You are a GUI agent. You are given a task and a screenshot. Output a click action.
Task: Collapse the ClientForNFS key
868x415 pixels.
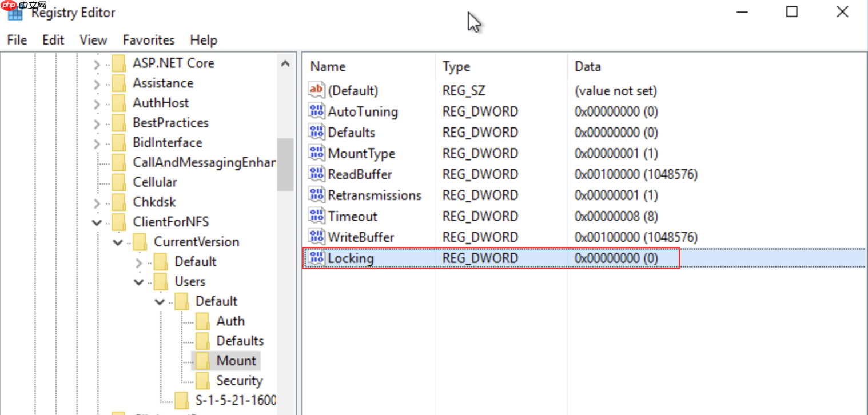97,222
